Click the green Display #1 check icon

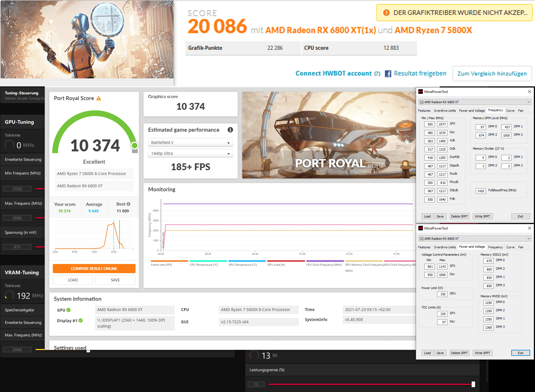pos(81,321)
